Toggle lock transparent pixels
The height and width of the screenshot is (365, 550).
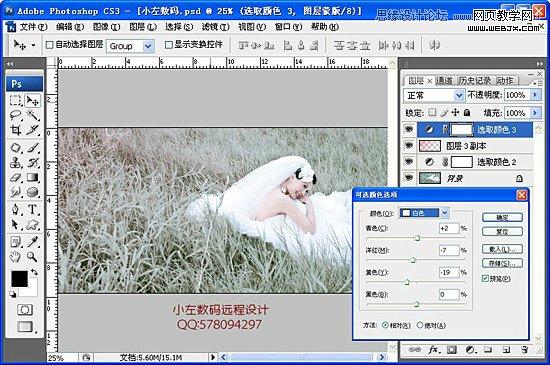tap(432, 113)
